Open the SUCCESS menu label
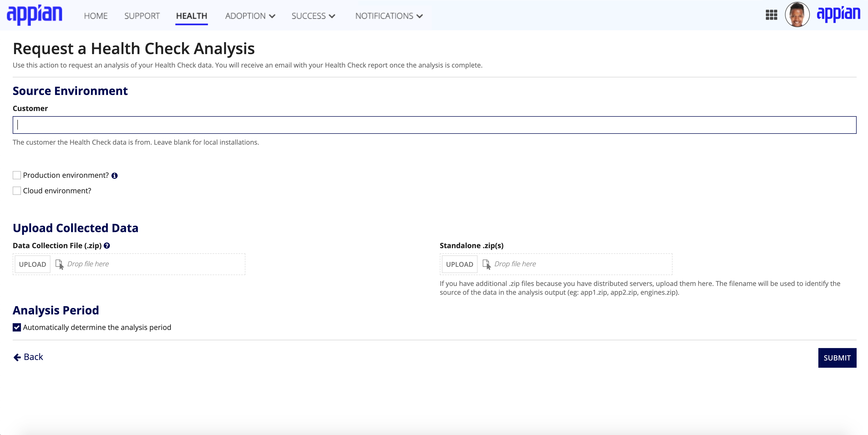The image size is (868, 435). (x=309, y=16)
